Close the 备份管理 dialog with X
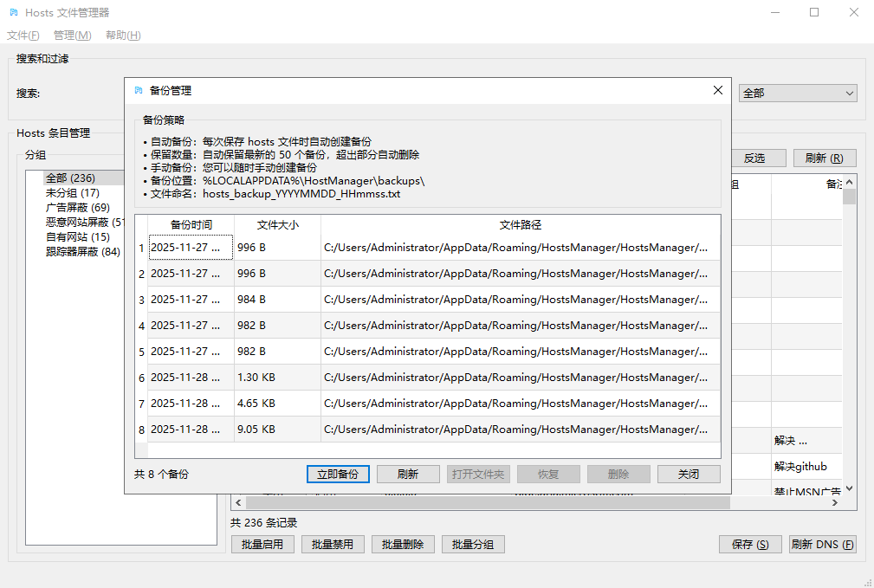The width and height of the screenshot is (874, 588). (x=717, y=90)
